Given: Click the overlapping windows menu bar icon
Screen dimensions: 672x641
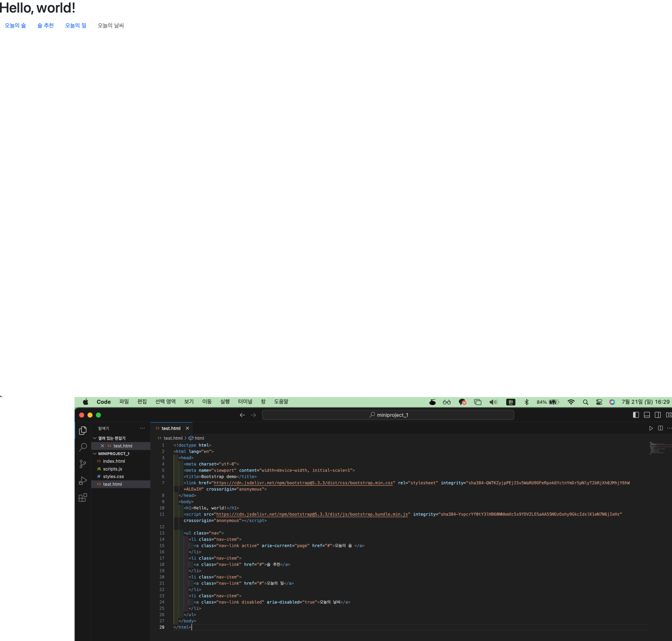Looking at the screenshot, I should (478, 402).
